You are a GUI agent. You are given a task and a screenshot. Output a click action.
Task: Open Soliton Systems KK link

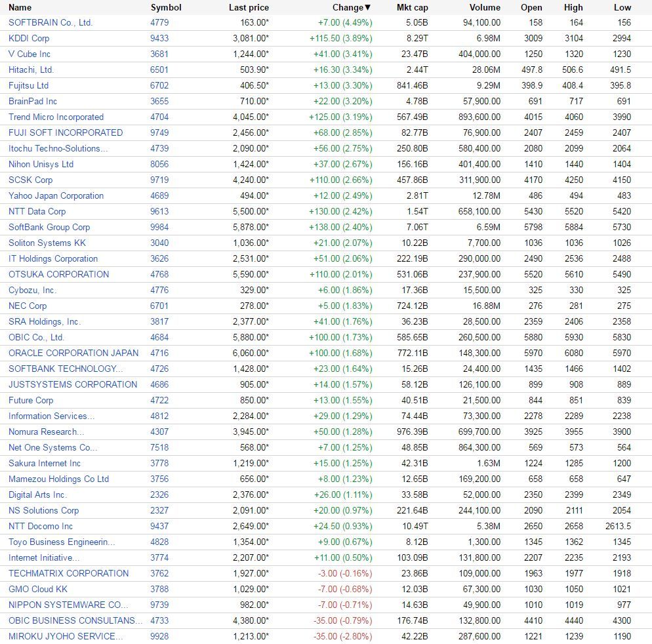(x=47, y=243)
